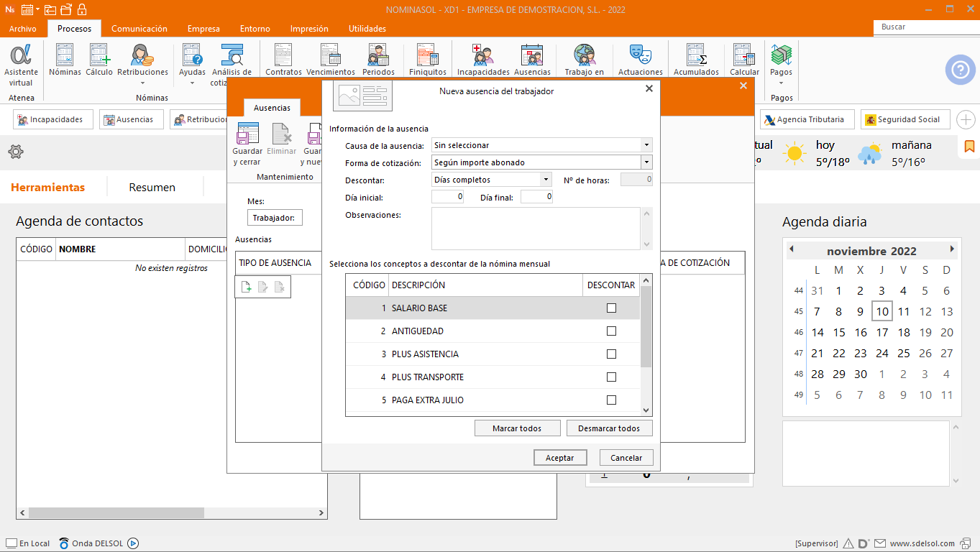
Task: Click Guardar y cerrar icon
Action: 247,144
